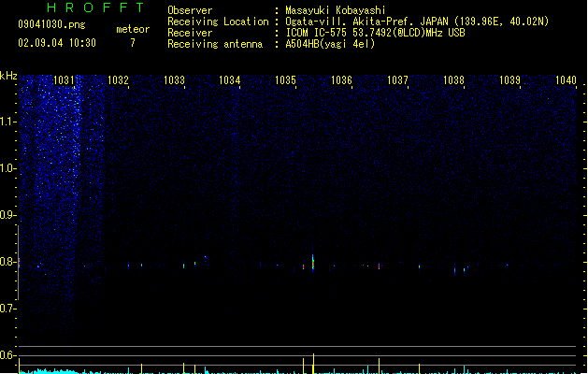Click the 1034 time axis marker
The image size is (588, 374).
click(x=230, y=80)
